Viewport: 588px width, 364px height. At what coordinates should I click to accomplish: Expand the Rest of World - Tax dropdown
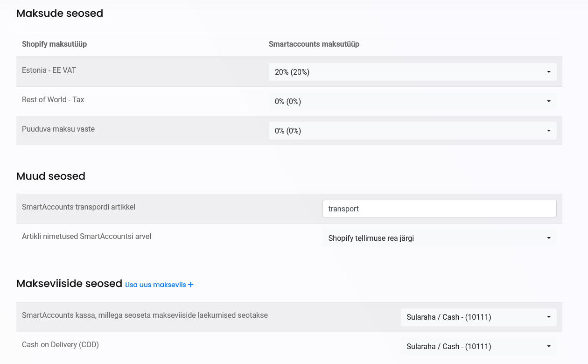413,101
